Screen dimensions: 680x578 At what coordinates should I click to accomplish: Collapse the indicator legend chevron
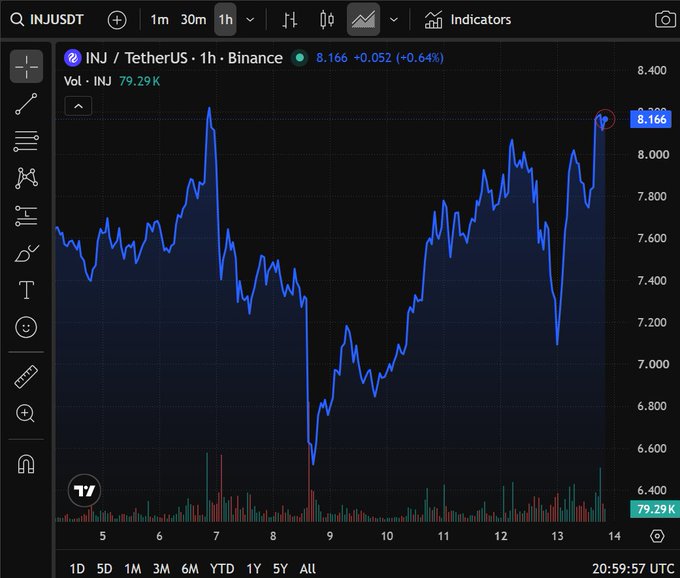coord(78,106)
